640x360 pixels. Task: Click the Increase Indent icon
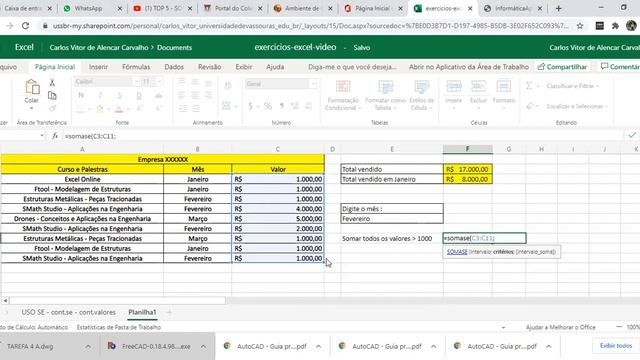pos(196,109)
